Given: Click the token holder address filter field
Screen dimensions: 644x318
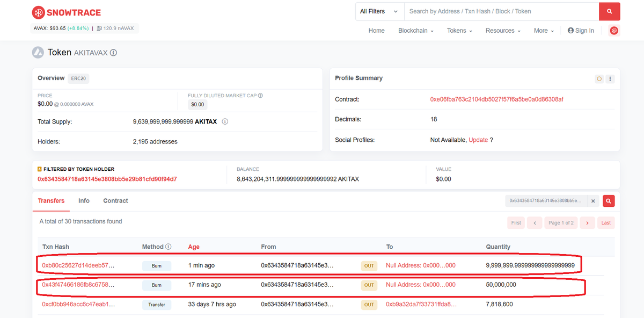Looking at the screenshot, I should [546, 201].
